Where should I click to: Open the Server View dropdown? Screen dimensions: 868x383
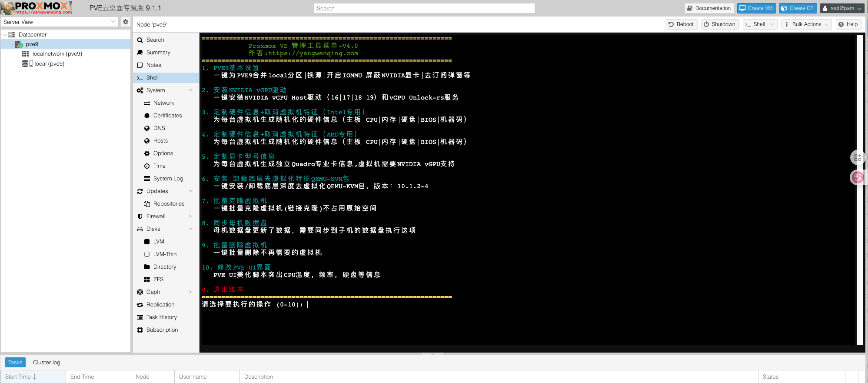[59, 22]
